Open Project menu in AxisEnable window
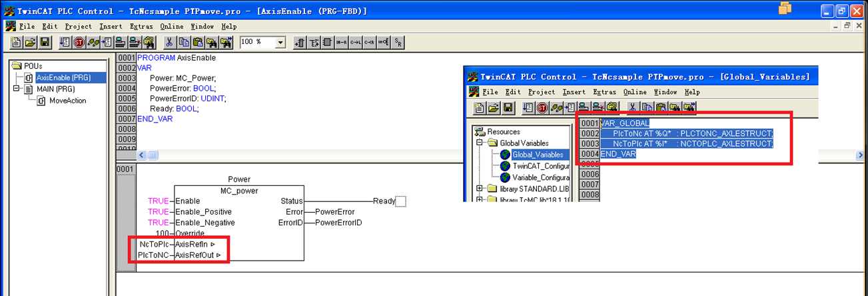 [79, 27]
